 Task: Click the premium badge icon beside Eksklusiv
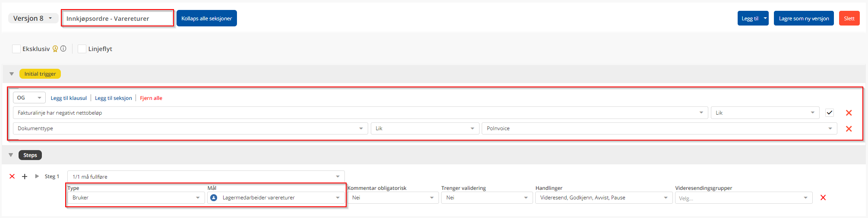[x=55, y=49]
